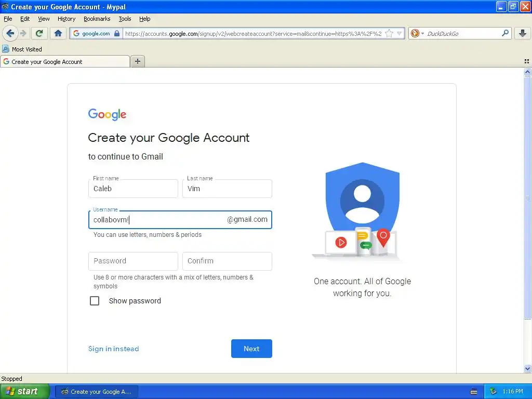Open the Downloads arrow button
The width and height of the screenshot is (532, 399).
[523, 33]
